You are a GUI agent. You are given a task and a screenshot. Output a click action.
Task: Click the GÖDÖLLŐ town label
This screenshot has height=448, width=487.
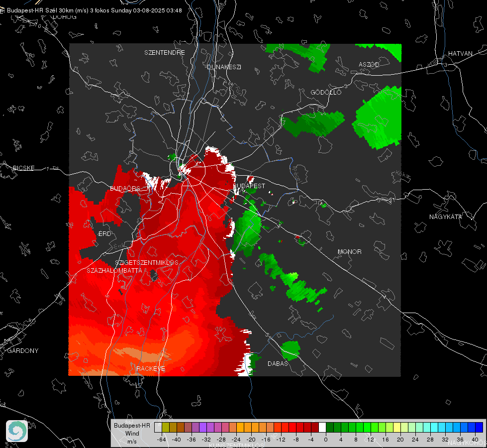(x=326, y=92)
